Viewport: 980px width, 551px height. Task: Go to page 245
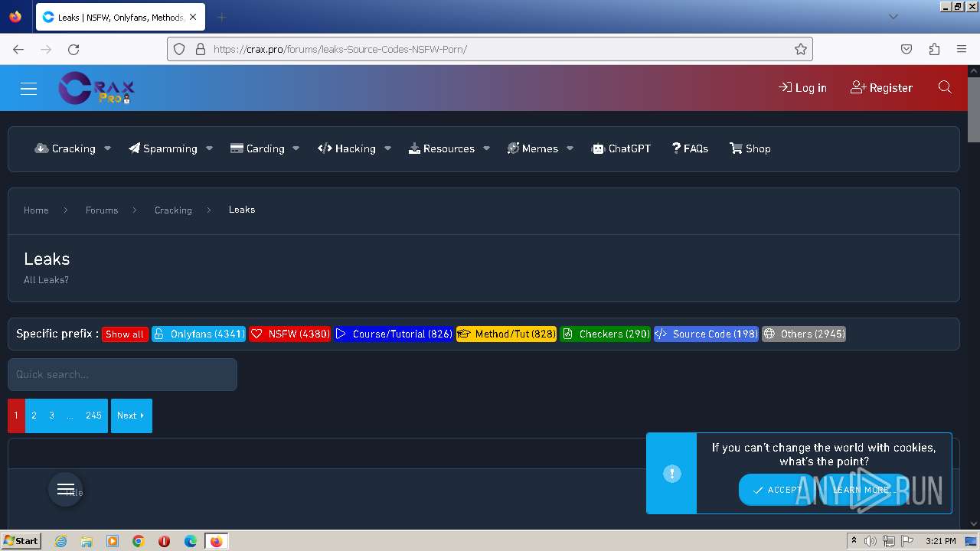coord(93,416)
